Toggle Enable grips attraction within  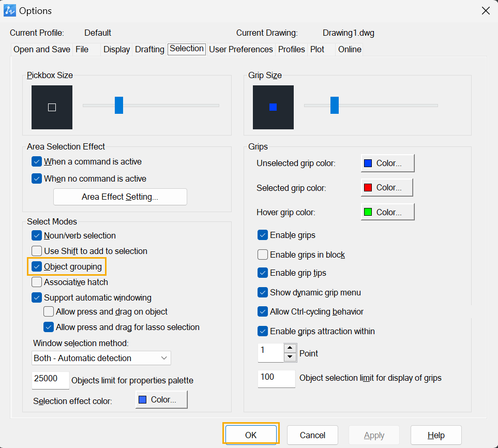pyautogui.click(x=263, y=331)
